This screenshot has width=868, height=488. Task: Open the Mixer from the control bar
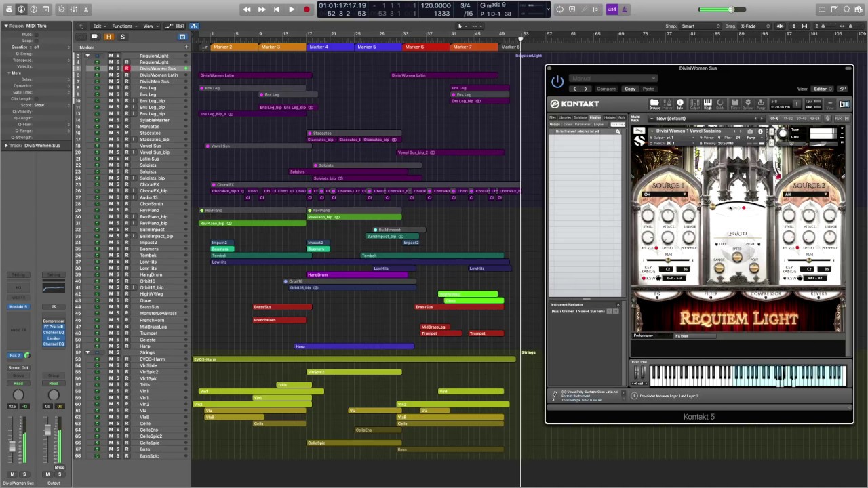tap(74, 9)
